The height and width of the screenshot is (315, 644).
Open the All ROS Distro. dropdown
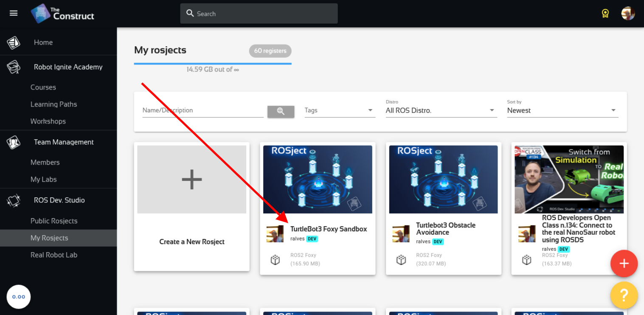point(441,110)
